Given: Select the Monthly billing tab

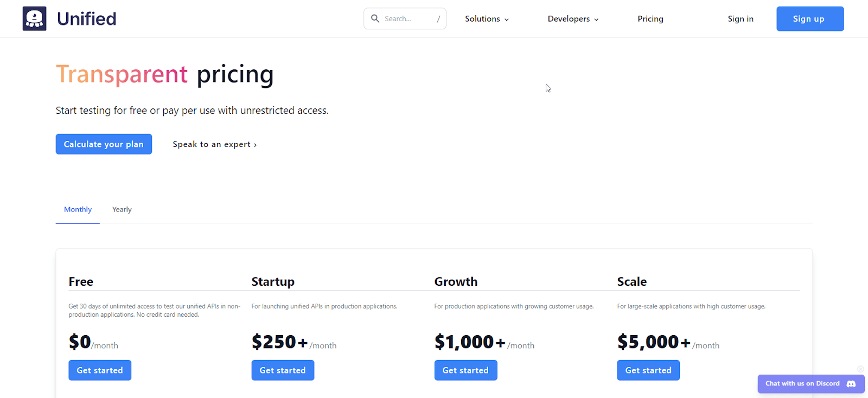Looking at the screenshot, I should point(78,210).
